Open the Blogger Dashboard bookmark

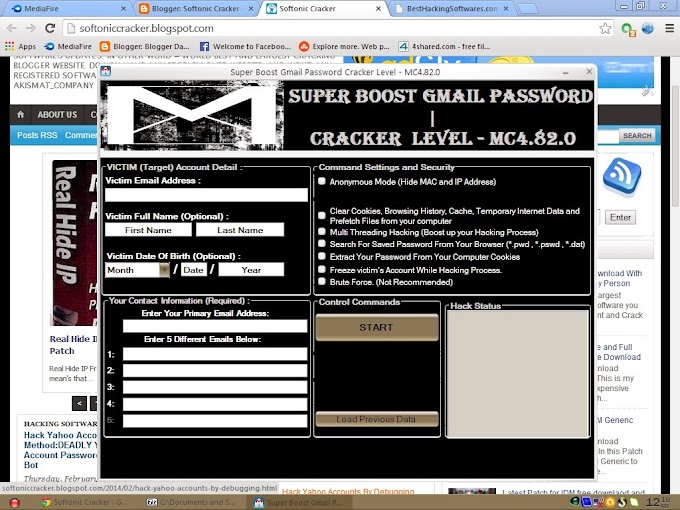pos(144,46)
